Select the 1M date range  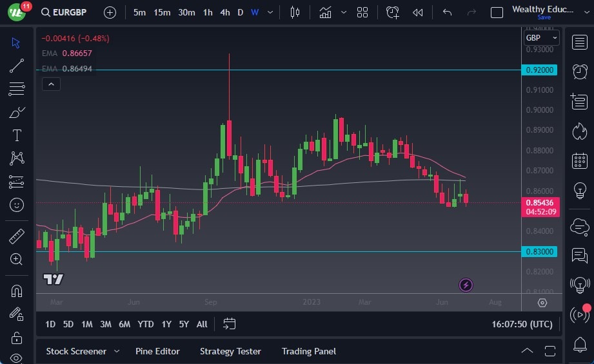87,324
